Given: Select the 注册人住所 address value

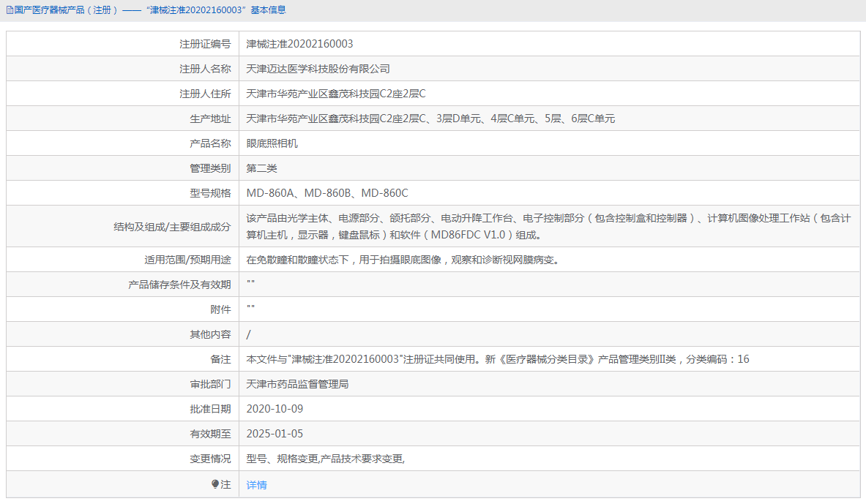Looking at the screenshot, I should [x=335, y=94].
